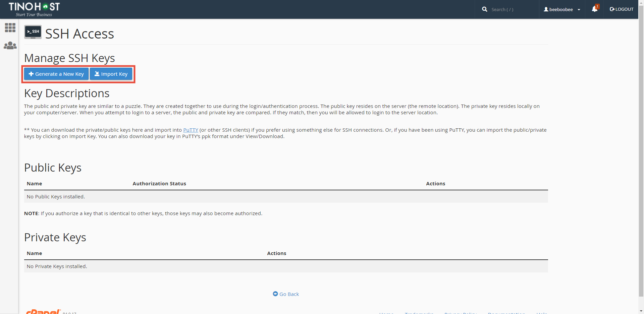
Task: Click the TinoHost logo
Action: point(34,9)
